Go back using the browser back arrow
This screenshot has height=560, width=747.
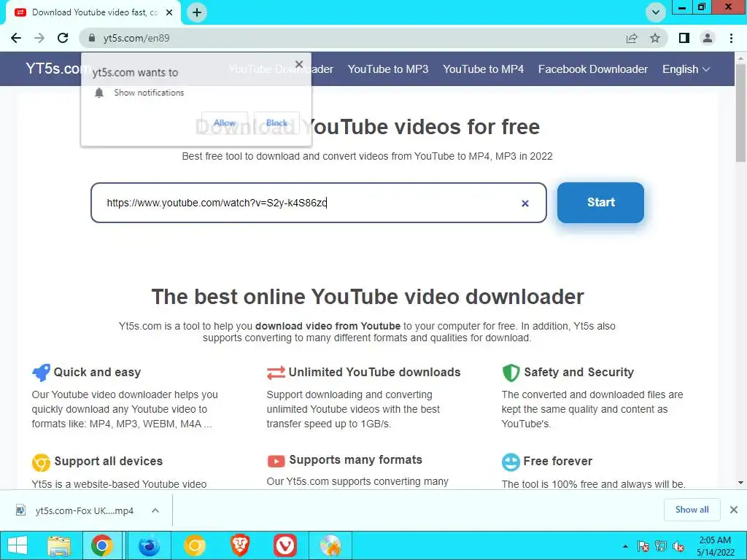pos(16,38)
